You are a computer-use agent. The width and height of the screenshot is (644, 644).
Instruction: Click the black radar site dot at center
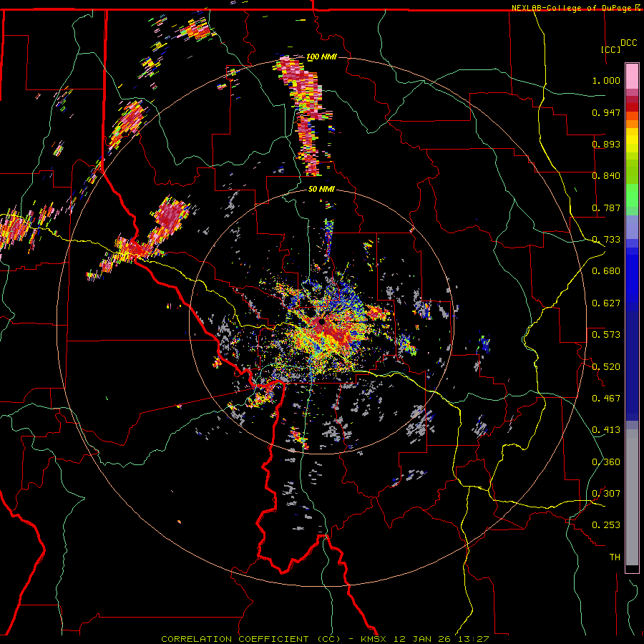pos(321,321)
